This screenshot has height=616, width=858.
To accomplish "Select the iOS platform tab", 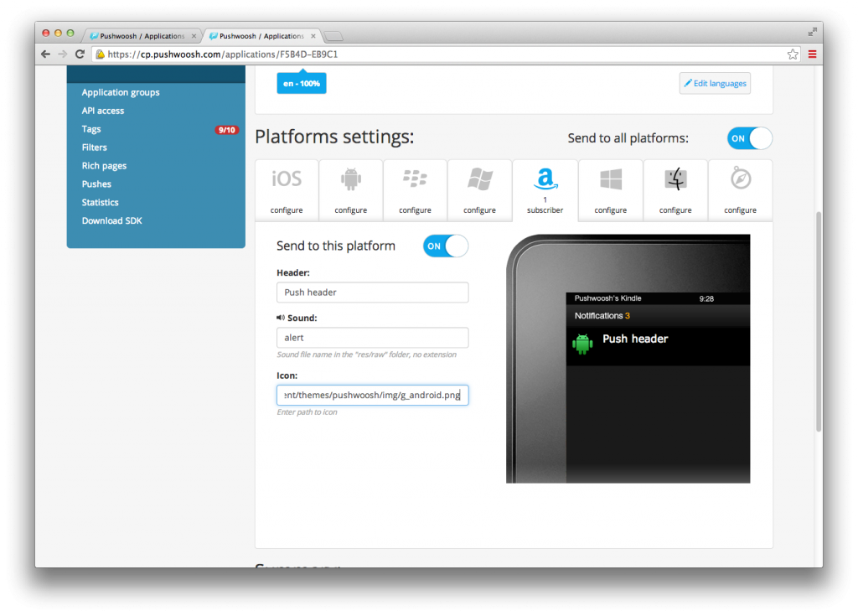I will coord(287,190).
